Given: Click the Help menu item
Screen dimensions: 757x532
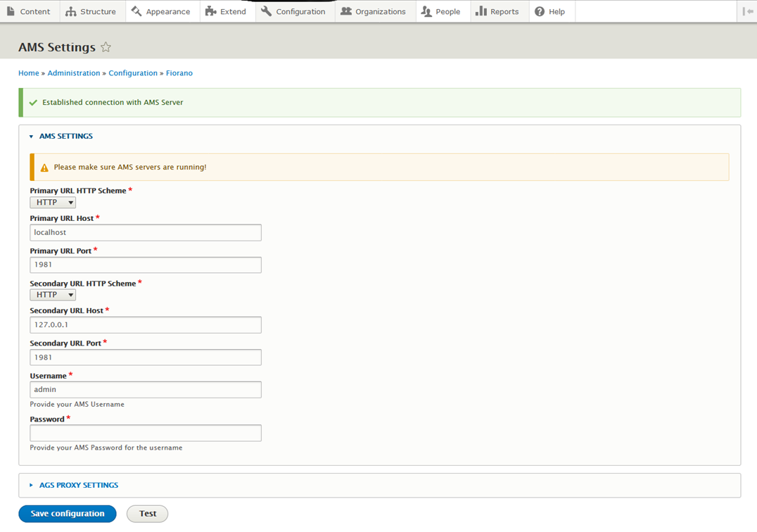Looking at the screenshot, I should pos(550,11).
